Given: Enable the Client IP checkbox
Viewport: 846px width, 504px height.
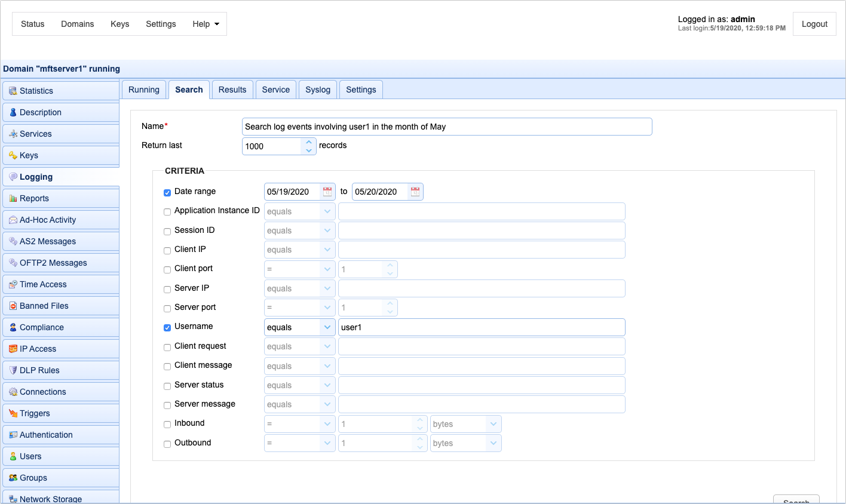Looking at the screenshot, I should [x=167, y=250].
